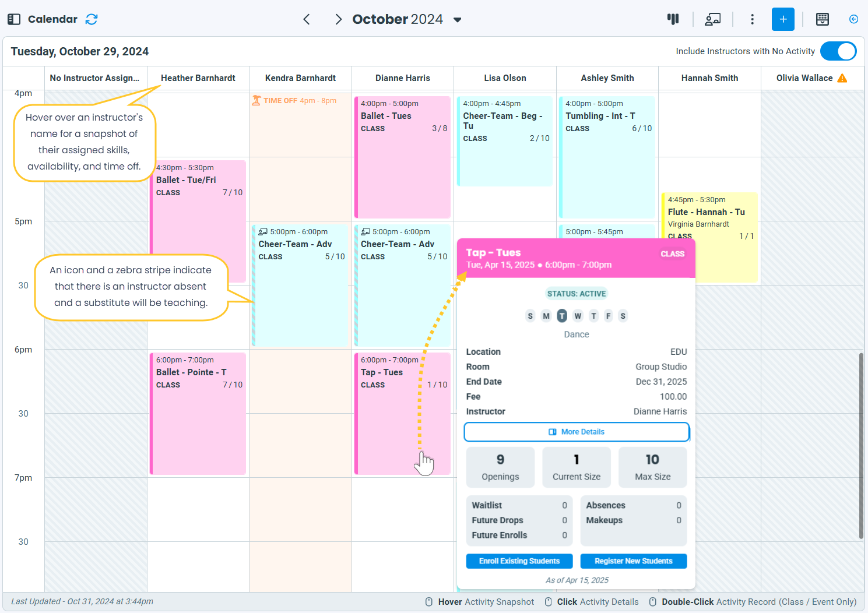Advance to next date with right chevron
Screen dimensions: 868x613
point(338,19)
